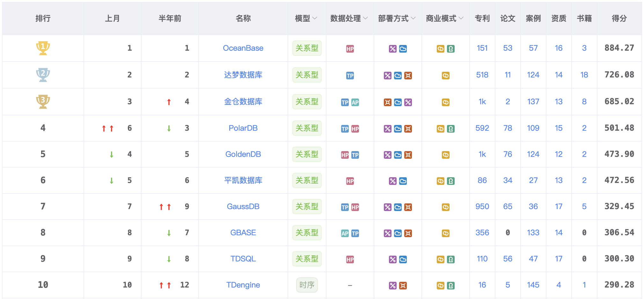Image resolution: width=644 pixels, height=299 pixels.
Task: Click the 书籍 column header
Action: point(584,18)
